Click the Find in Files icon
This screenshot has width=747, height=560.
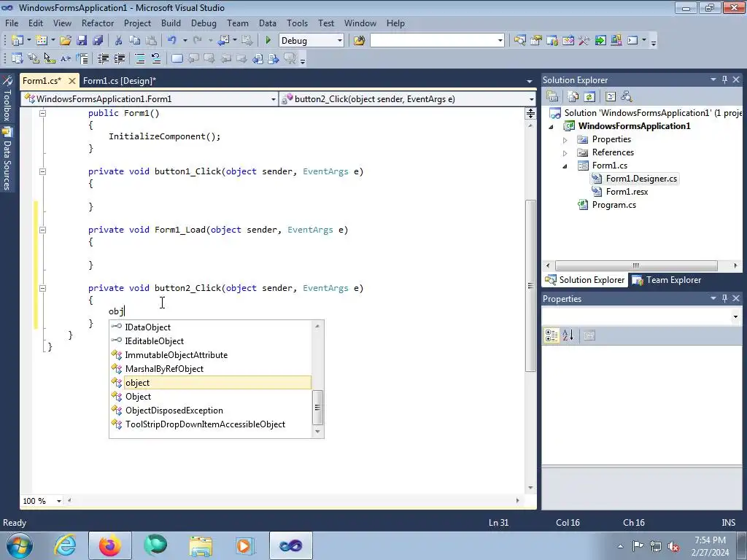click(x=359, y=41)
